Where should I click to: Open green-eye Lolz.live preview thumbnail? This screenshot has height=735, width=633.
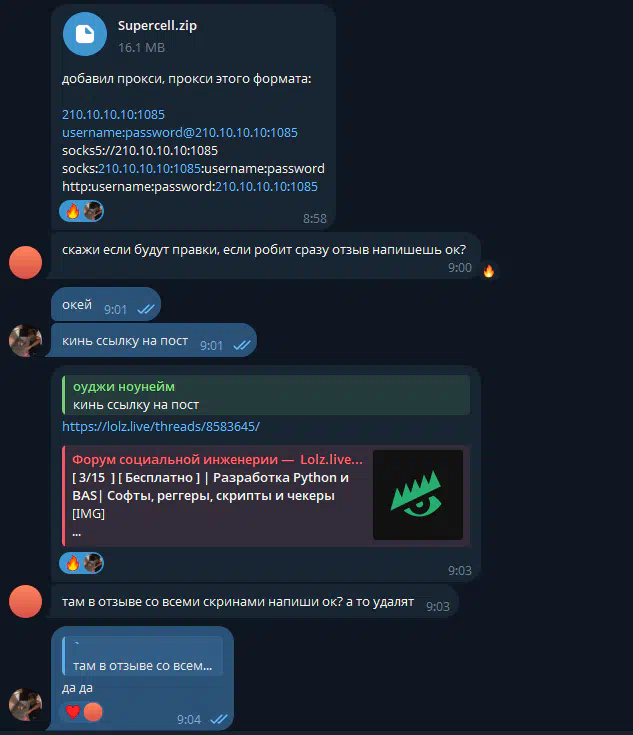(418, 495)
